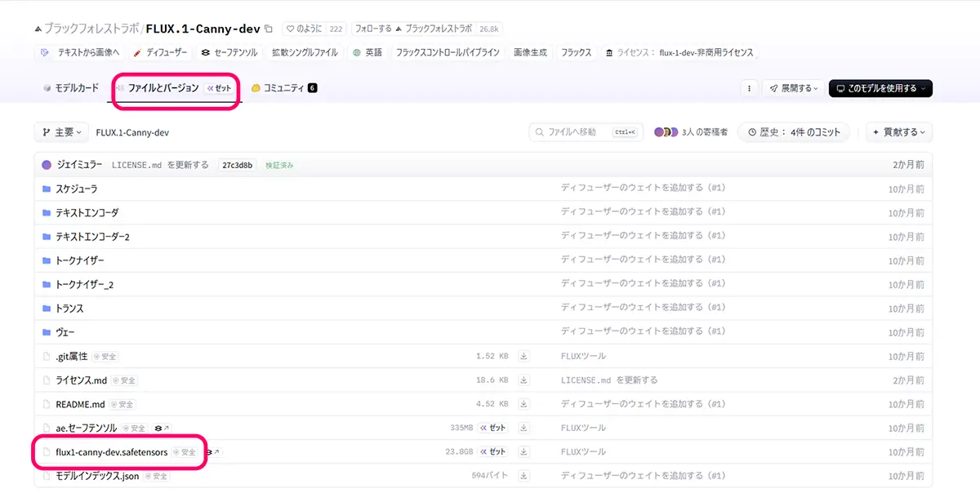Click the 26.8k followers count

pyautogui.click(x=489, y=29)
